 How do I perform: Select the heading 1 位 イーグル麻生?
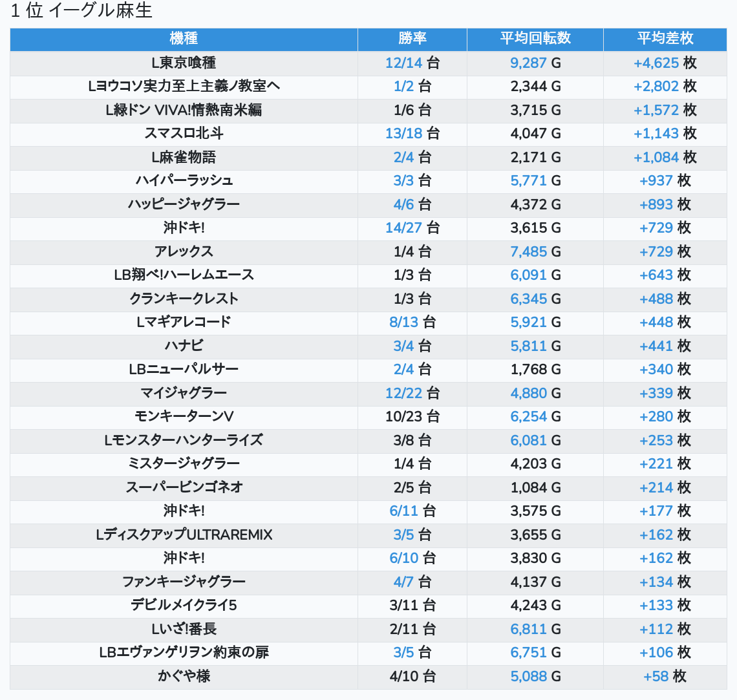pos(81,10)
